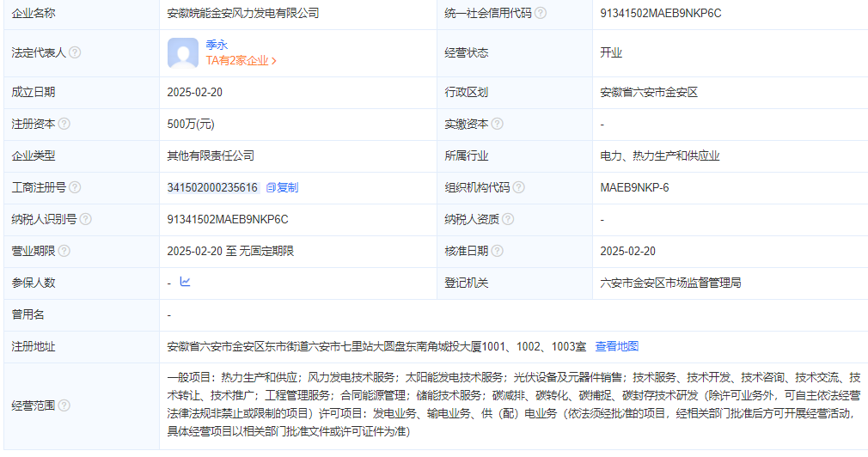Click question mark next to 纳税人资质

click(x=507, y=219)
